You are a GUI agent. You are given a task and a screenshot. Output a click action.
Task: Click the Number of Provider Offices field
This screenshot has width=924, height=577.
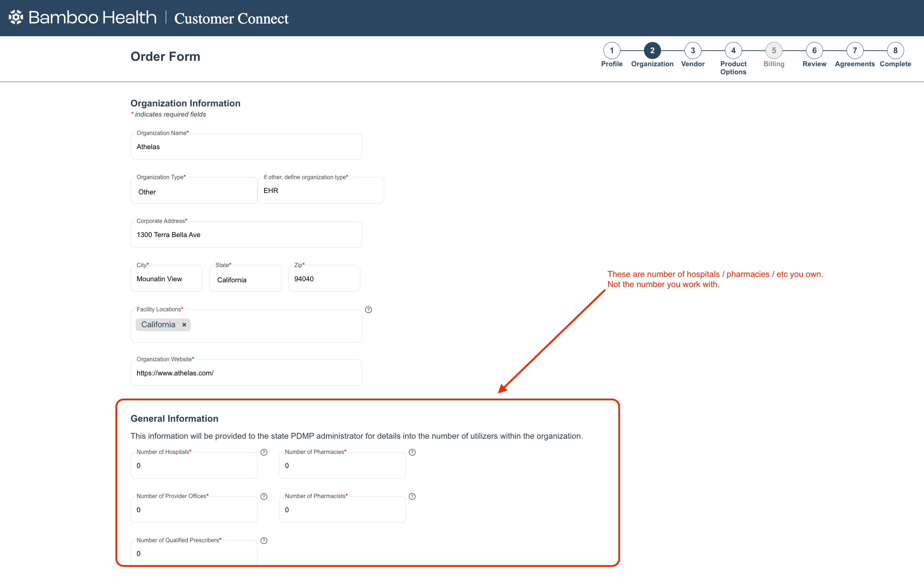tap(194, 510)
